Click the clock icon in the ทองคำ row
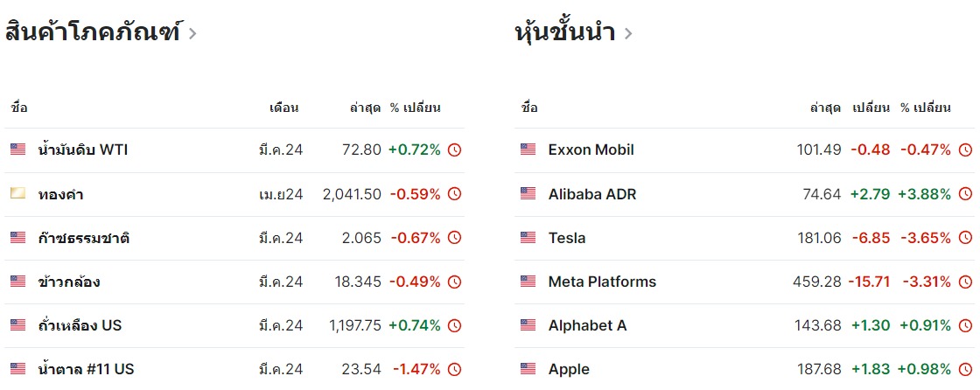980x390 pixels. point(455,194)
